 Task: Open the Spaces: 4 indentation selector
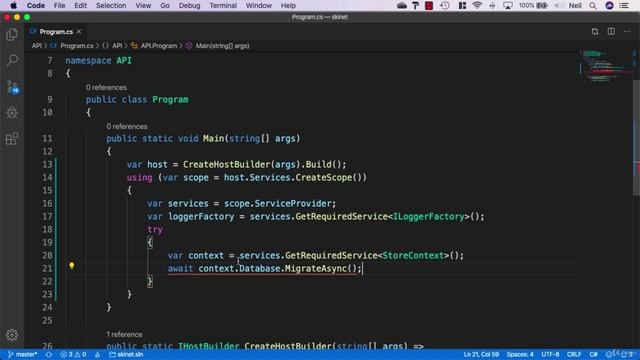click(x=520, y=354)
